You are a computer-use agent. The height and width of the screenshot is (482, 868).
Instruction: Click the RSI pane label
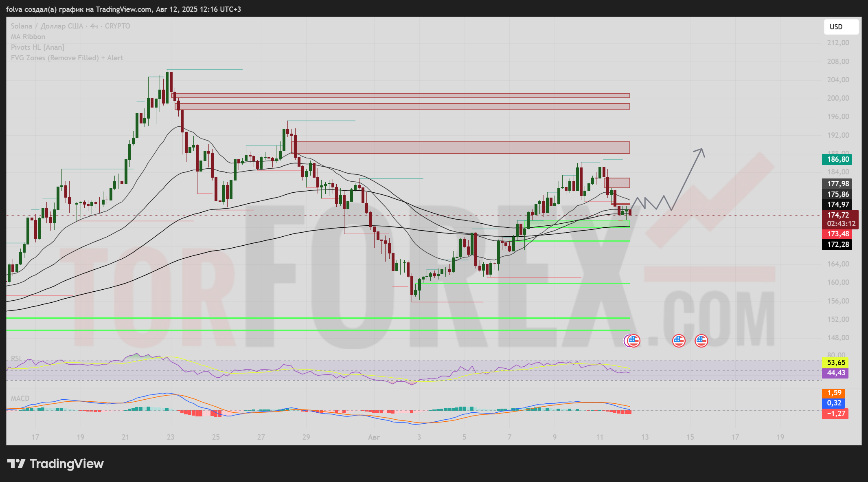pyautogui.click(x=16, y=359)
